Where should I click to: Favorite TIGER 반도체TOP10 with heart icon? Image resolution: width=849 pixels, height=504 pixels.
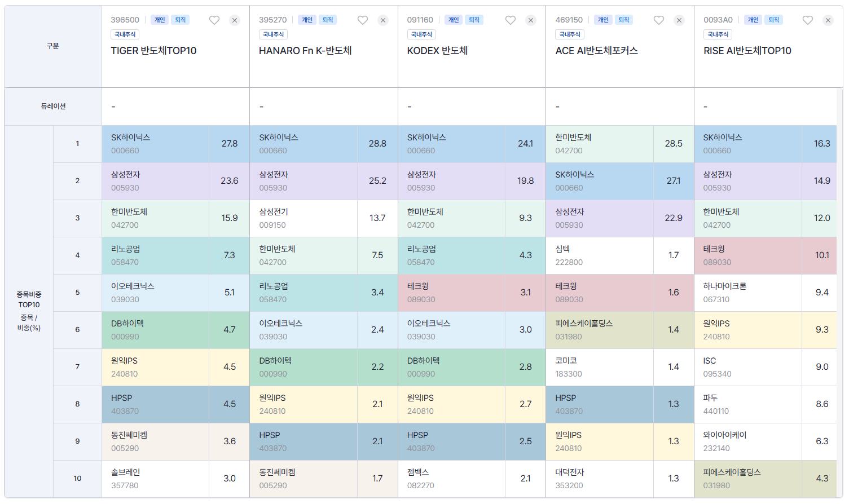(x=214, y=20)
